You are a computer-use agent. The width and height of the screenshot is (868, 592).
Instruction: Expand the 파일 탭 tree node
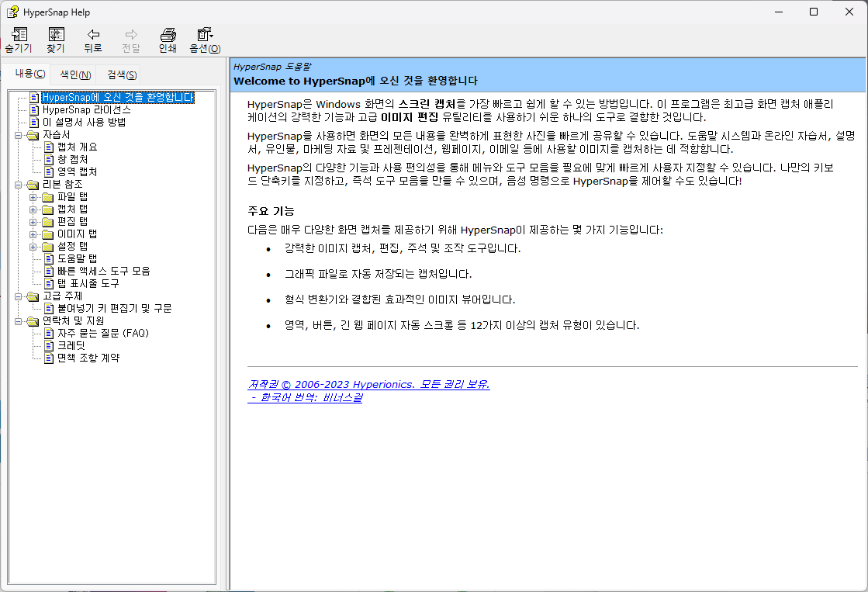tap(33, 197)
